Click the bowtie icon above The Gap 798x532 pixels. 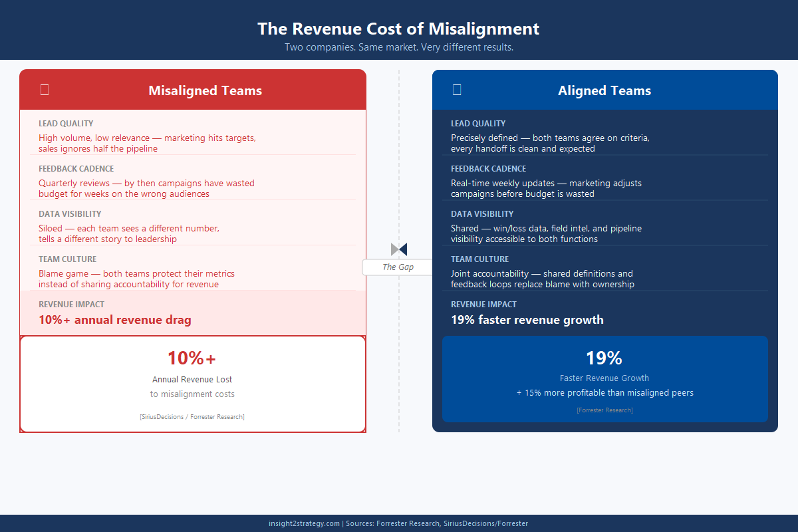tap(399, 249)
